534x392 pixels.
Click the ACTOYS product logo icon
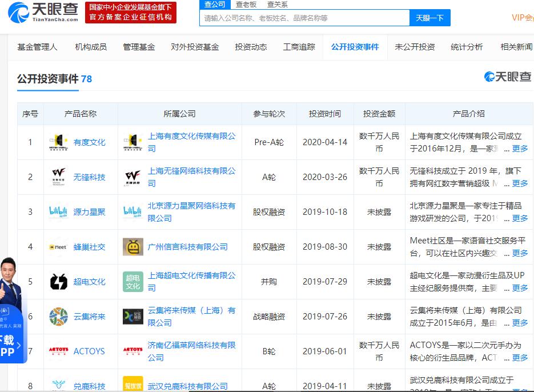point(58,351)
